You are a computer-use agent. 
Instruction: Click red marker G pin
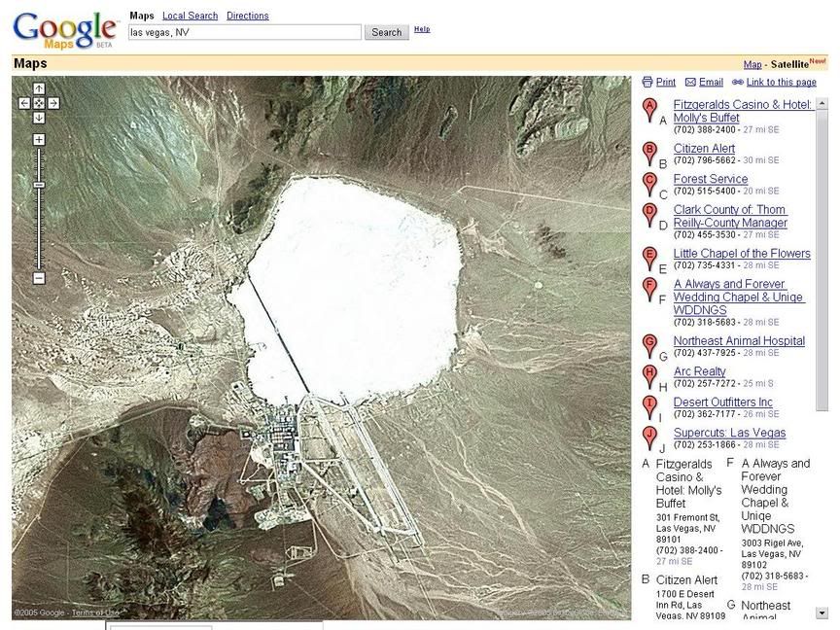pos(649,346)
